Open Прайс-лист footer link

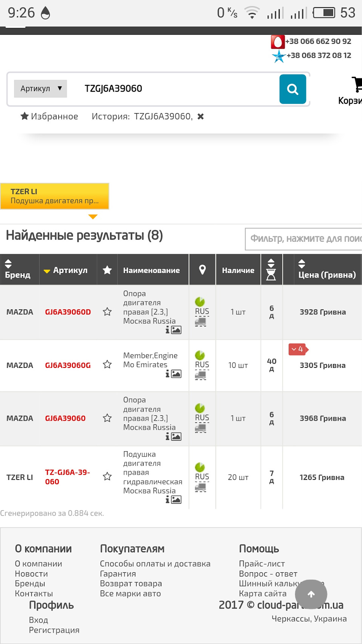pos(262,564)
